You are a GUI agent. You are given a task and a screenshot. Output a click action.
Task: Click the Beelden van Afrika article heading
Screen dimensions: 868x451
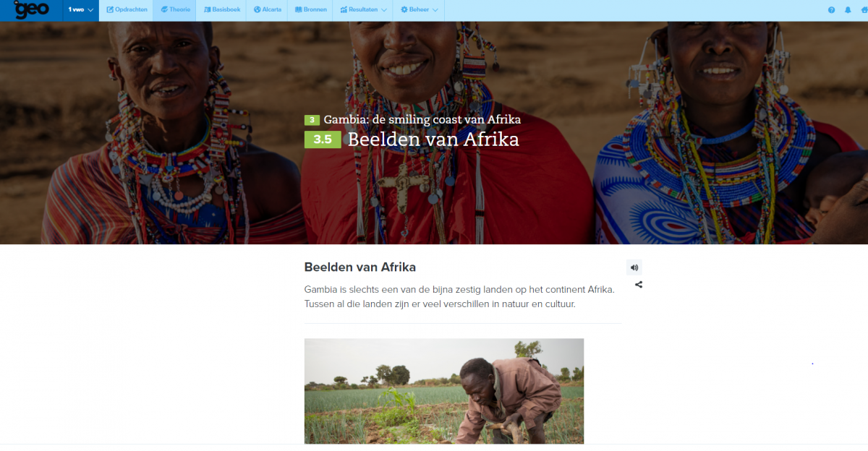tap(360, 267)
